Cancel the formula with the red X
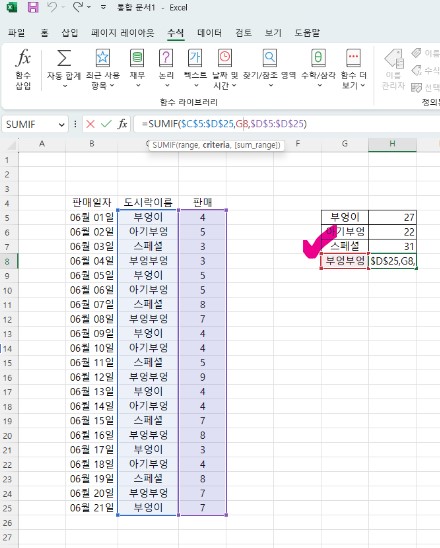The height and width of the screenshot is (548, 440). (90, 124)
